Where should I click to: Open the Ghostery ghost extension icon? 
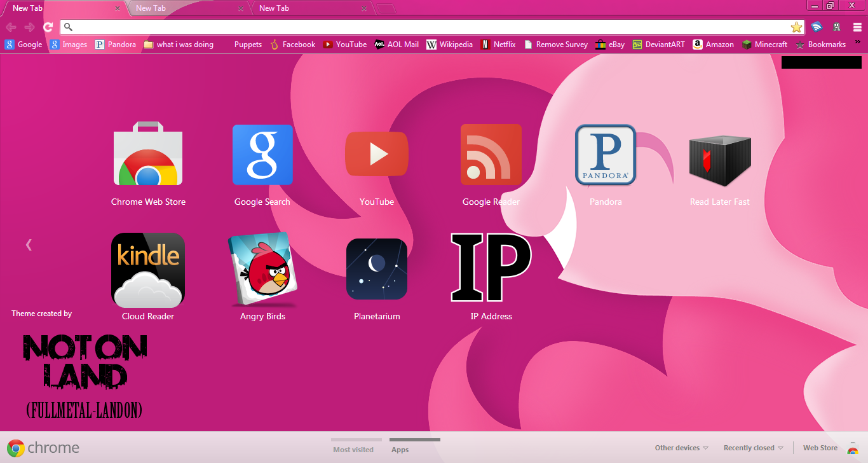(x=837, y=27)
